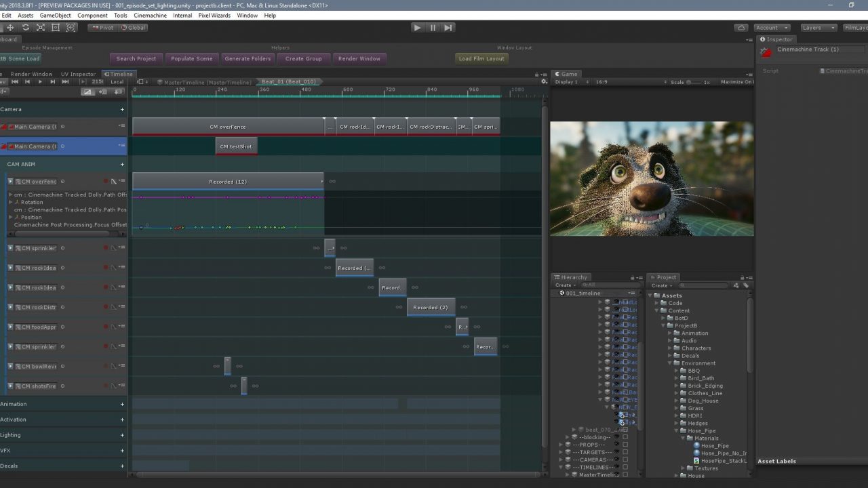Viewport: 868px width, 488px height.
Task: Toggle checkbox next to ---TARGETS--- in Hierarchy
Action: [625, 452]
